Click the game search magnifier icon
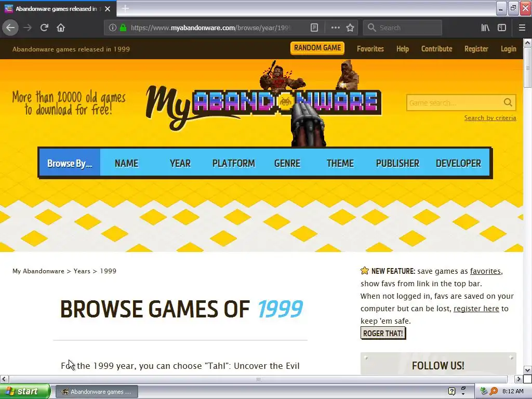Image resolution: width=532 pixels, height=399 pixels. pyautogui.click(x=508, y=102)
